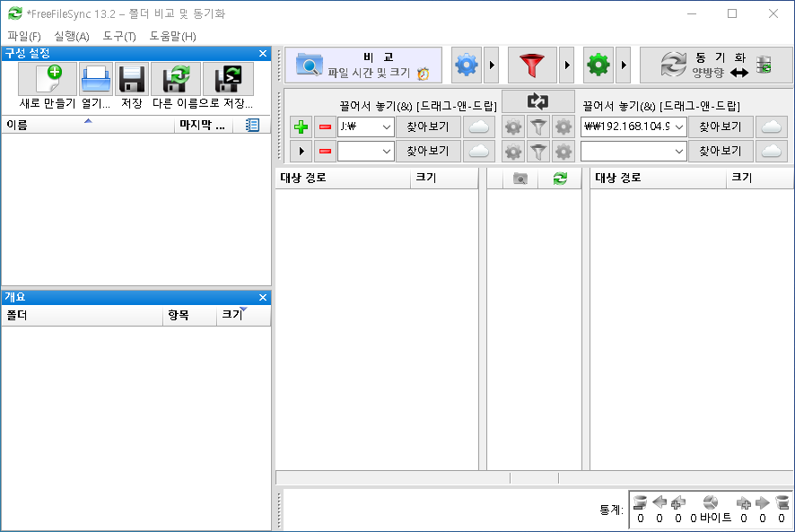
Task: Close the 구성 설정 panel
Action: (x=263, y=53)
